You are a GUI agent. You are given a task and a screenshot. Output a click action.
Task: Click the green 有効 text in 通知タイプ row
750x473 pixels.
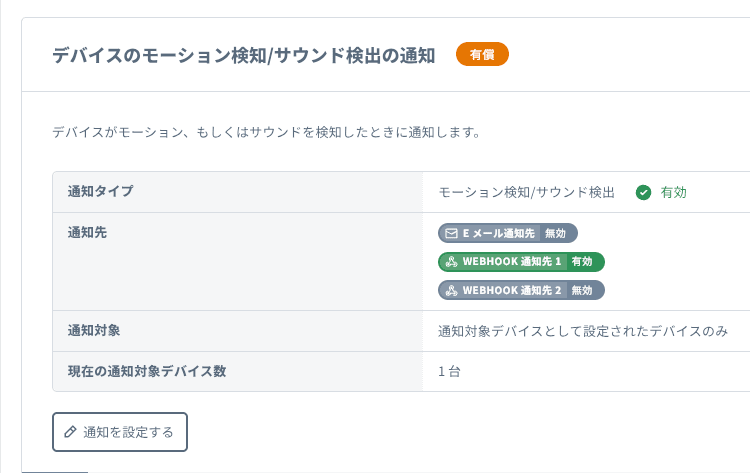pos(673,192)
